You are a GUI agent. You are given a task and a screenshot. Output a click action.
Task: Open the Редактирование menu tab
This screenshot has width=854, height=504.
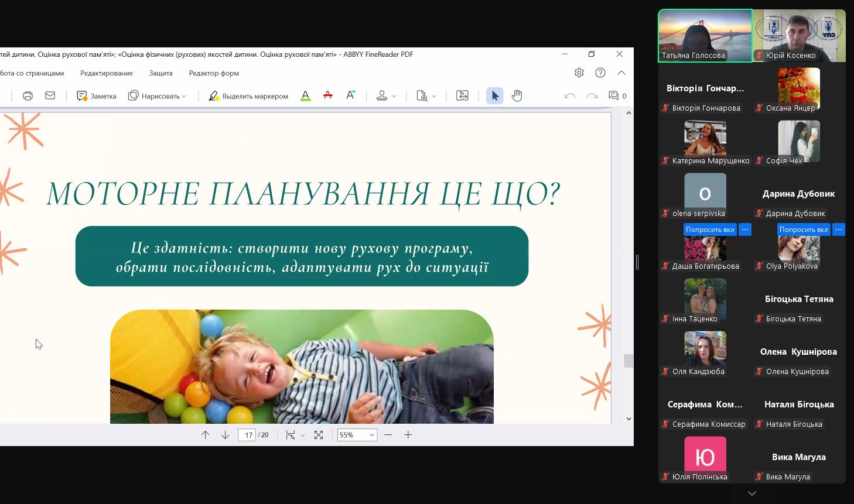tap(107, 73)
